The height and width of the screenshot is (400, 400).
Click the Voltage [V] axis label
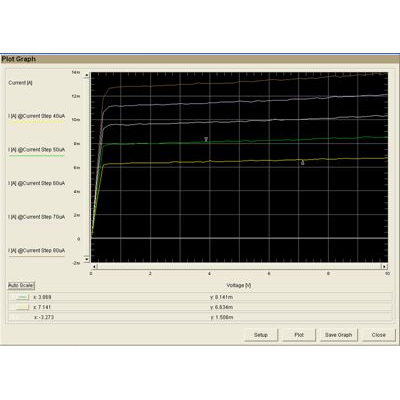[x=239, y=286]
